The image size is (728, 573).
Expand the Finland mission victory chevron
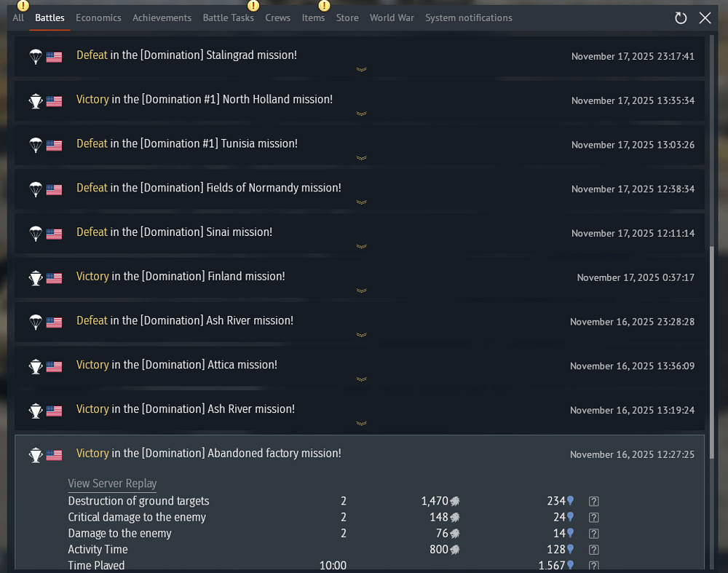pos(361,291)
